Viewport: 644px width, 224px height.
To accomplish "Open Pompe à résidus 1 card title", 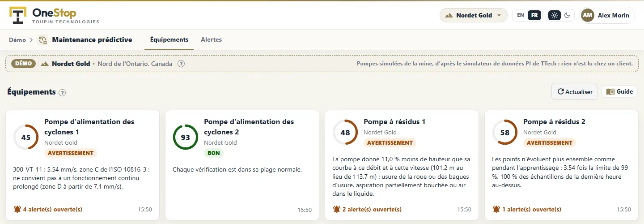I will [x=394, y=121].
